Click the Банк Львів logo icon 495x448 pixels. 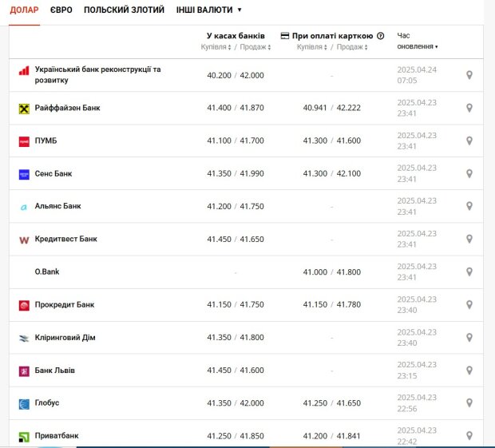coord(24,371)
